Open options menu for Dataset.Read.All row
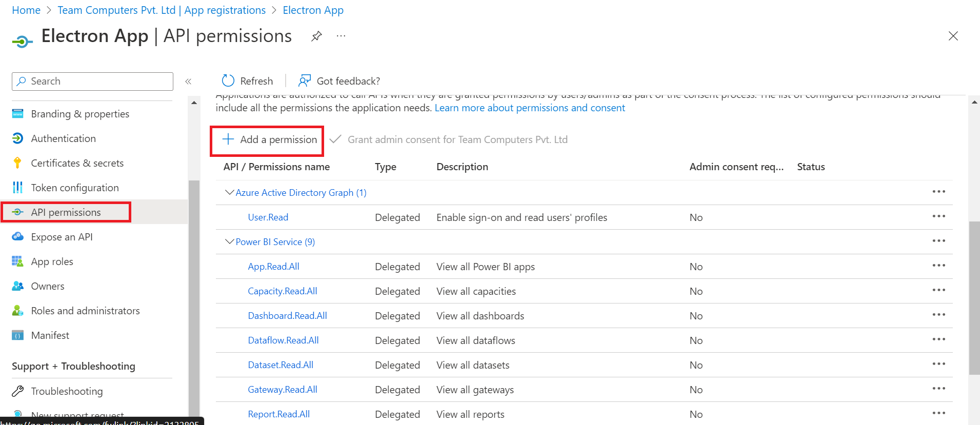980x425 pixels. [938, 364]
